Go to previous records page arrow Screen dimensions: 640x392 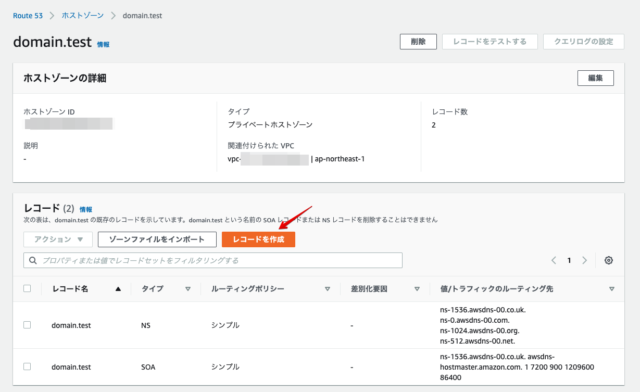pyautogui.click(x=554, y=261)
